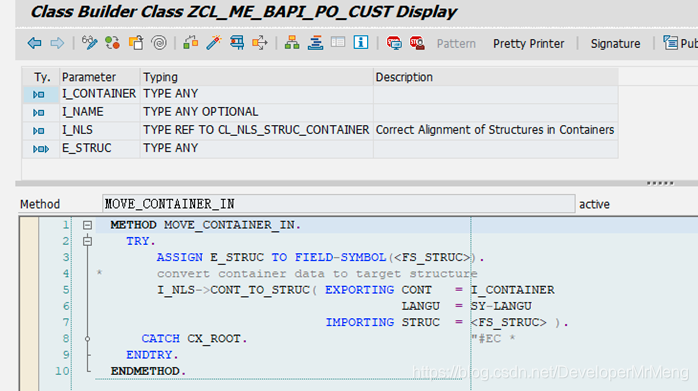Select importing icon of I_CONTAINER row
698x391 pixels.
coord(39,94)
